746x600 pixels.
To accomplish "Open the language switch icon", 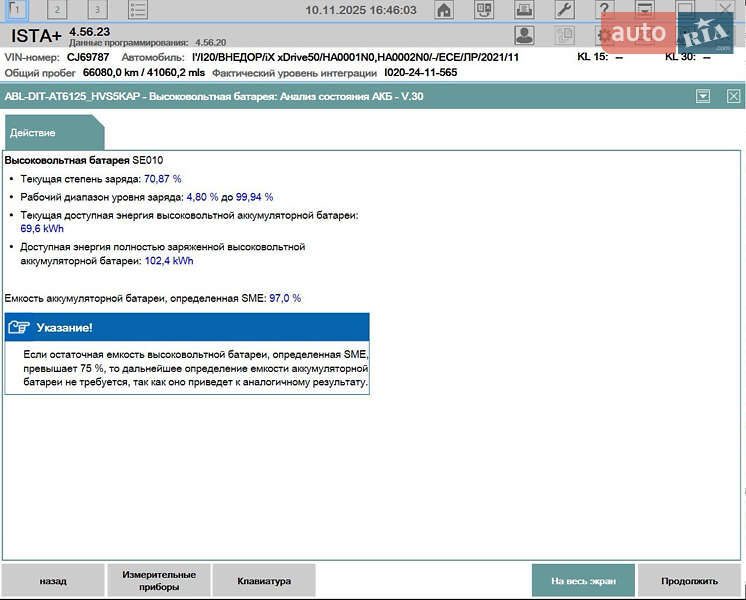I will click(484, 10).
